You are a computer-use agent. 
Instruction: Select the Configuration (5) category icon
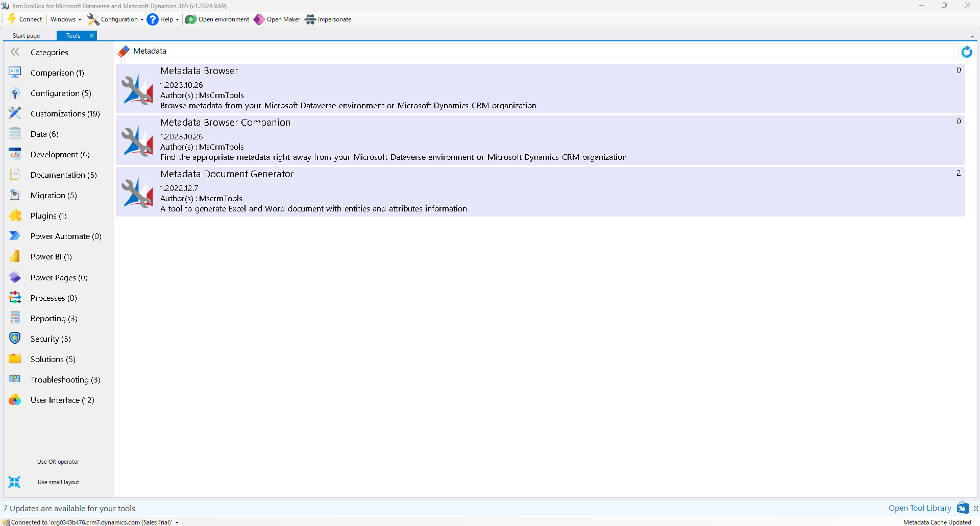15,93
